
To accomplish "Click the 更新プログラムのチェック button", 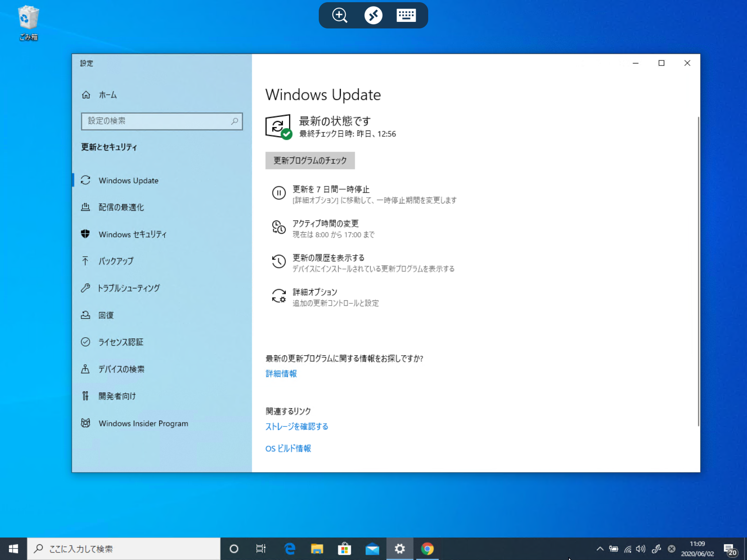I will point(310,160).
